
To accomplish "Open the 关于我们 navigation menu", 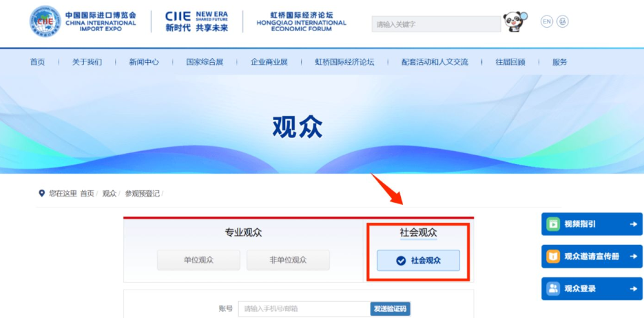I will 87,62.
